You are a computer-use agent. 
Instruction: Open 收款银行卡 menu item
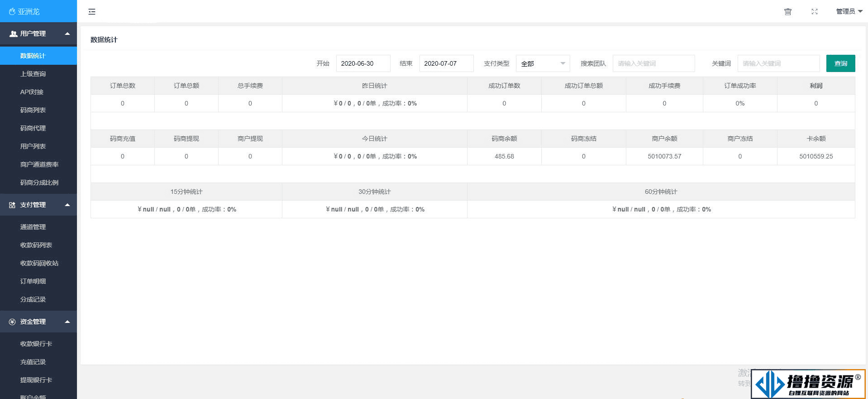(38, 344)
